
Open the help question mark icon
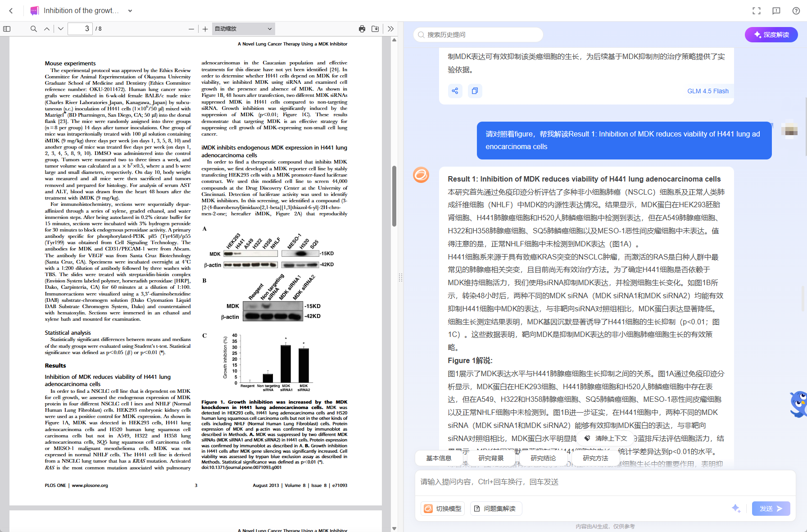tap(796, 11)
